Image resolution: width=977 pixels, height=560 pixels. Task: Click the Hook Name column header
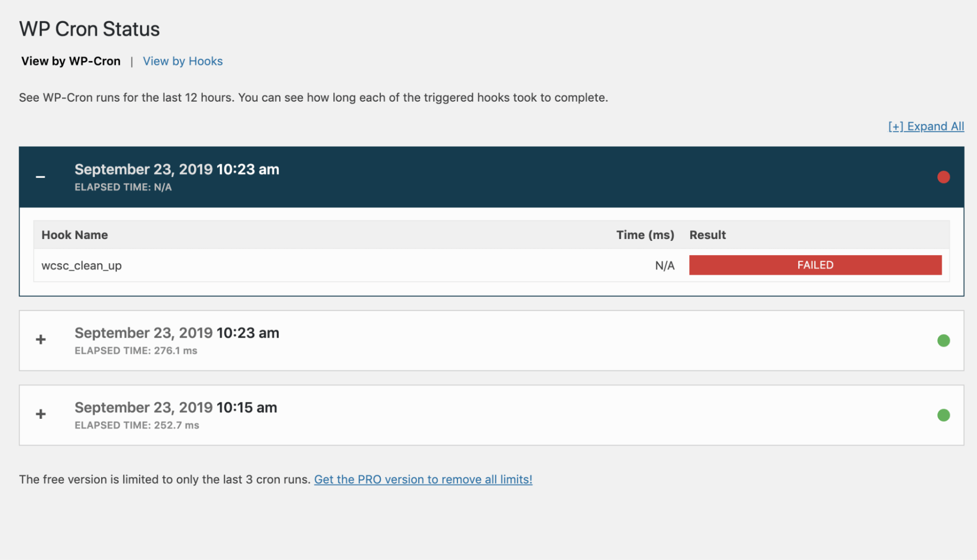pyautogui.click(x=75, y=235)
